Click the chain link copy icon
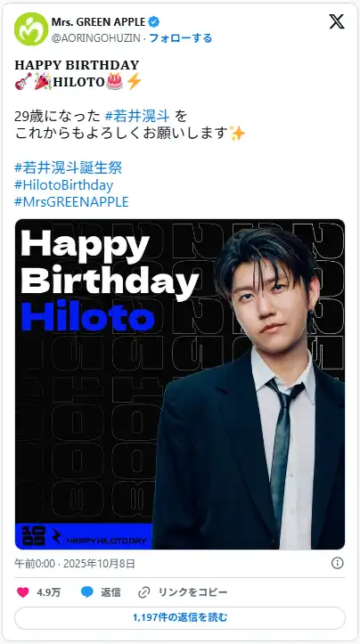360x644 pixels. (143, 592)
